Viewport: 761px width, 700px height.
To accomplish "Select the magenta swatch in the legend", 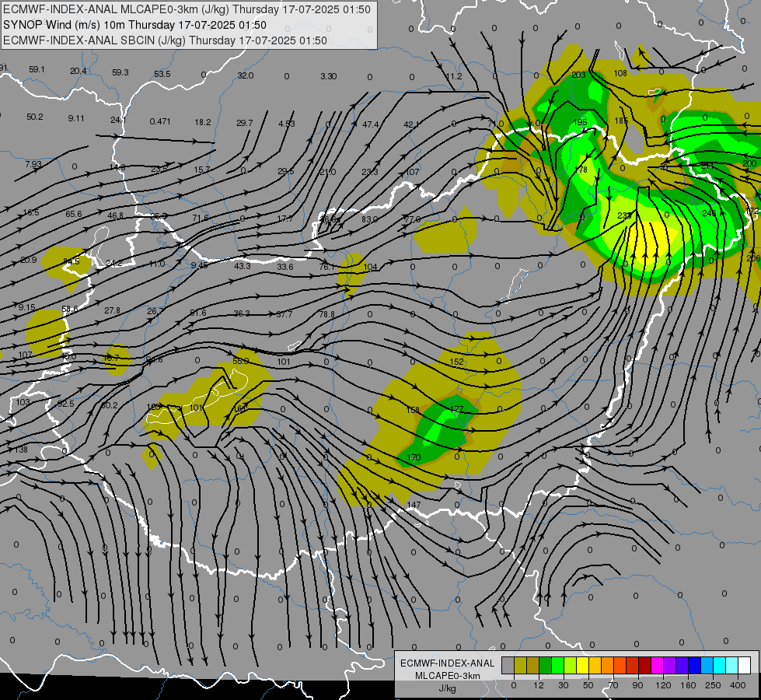I will (658, 666).
